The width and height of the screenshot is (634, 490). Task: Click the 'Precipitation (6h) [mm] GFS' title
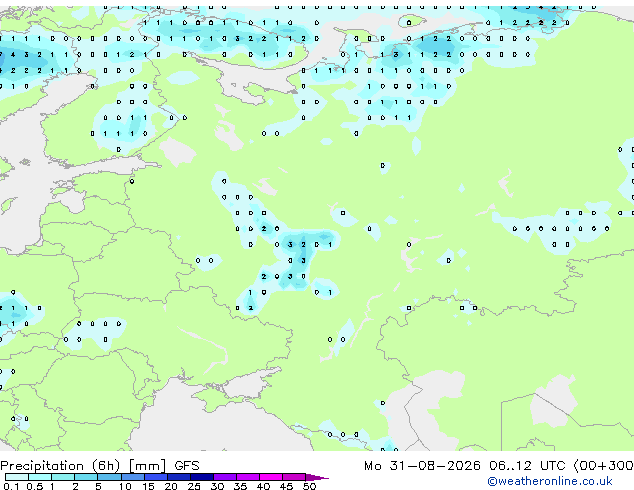pyautogui.click(x=100, y=466)
